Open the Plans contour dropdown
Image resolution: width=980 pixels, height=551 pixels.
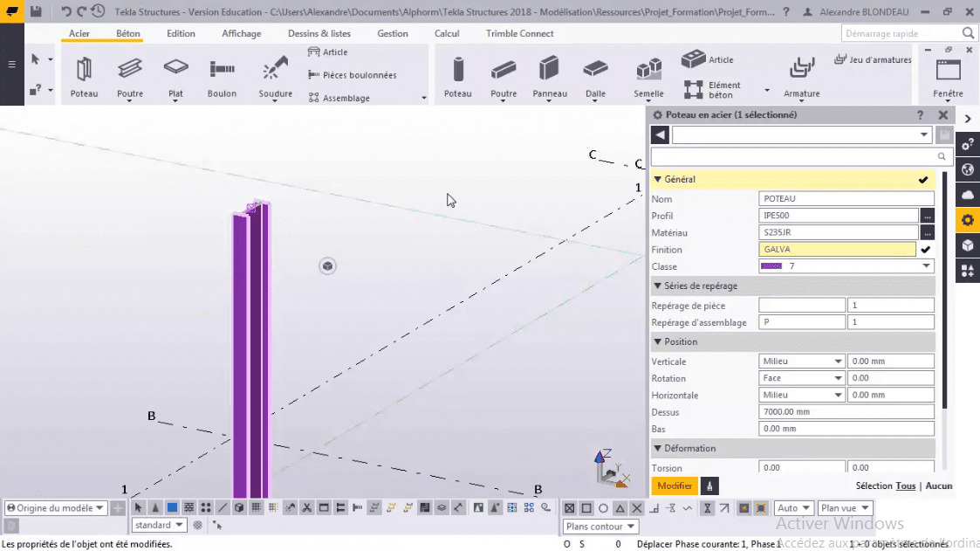(x=600, y=527)
